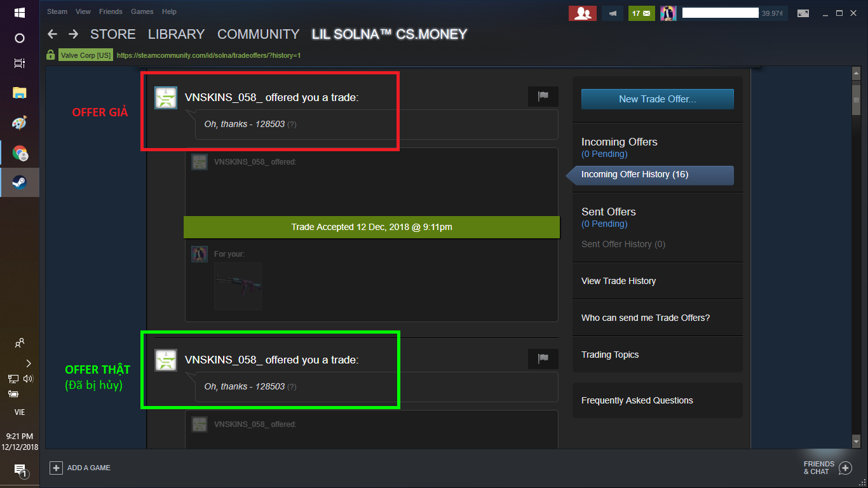The image size is (868, 488).
Task: Click (0 Pending) under Incoming Offers
Action: (x=604, y=154)
